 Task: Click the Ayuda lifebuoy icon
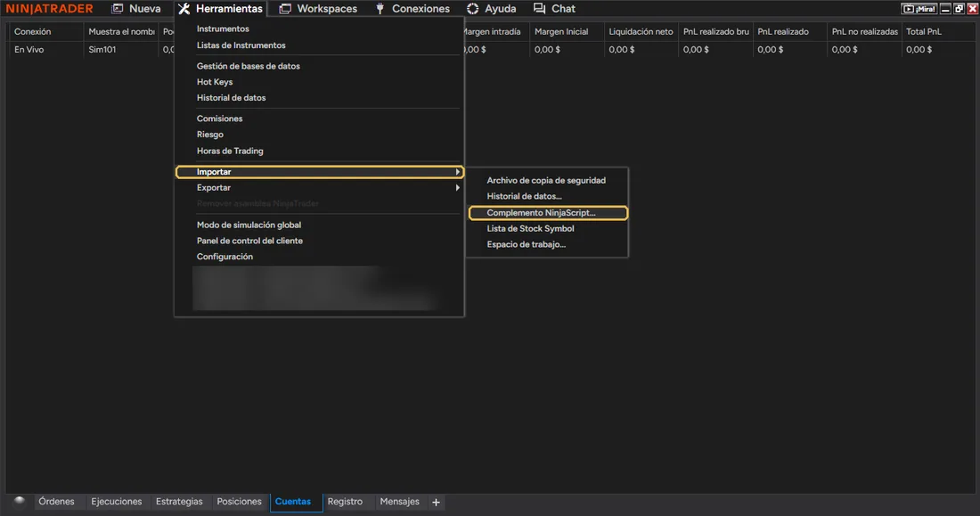click(x=472, y=9)
